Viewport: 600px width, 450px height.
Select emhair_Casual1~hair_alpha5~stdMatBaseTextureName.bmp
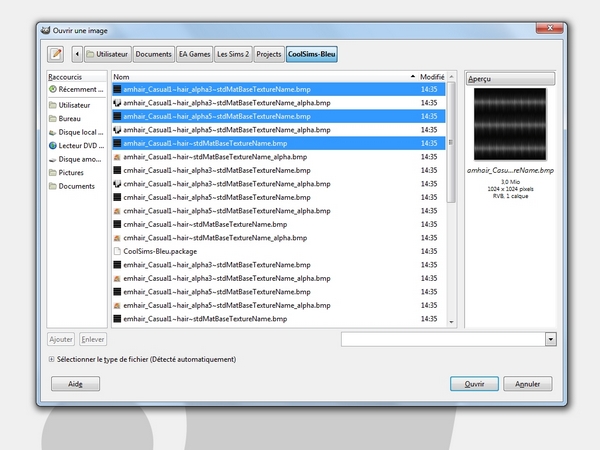[x=279, y=292]
